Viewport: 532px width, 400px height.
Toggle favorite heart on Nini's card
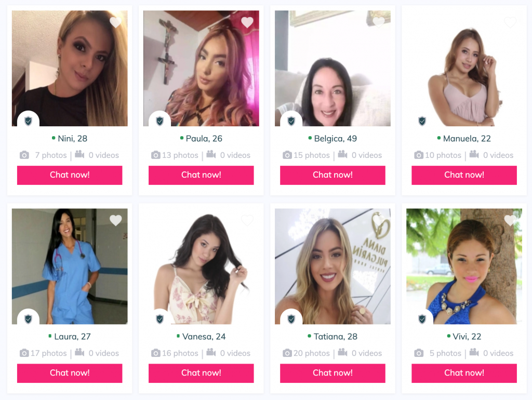pyautogui.click(x=116, y=22)
